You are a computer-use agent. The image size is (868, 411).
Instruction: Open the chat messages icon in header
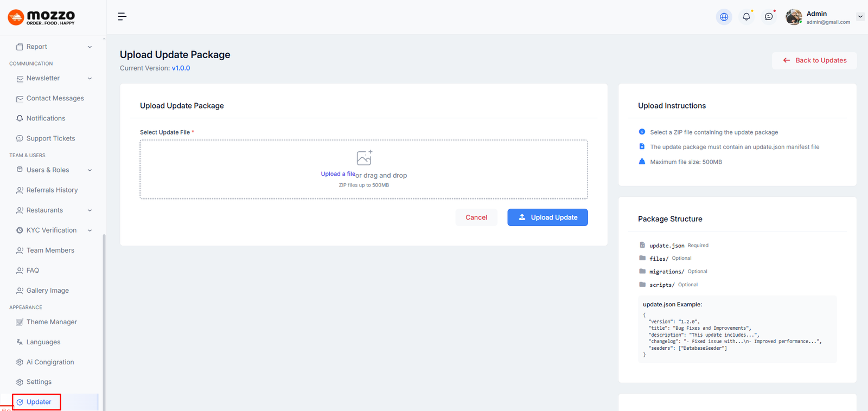tap(769, 17)
